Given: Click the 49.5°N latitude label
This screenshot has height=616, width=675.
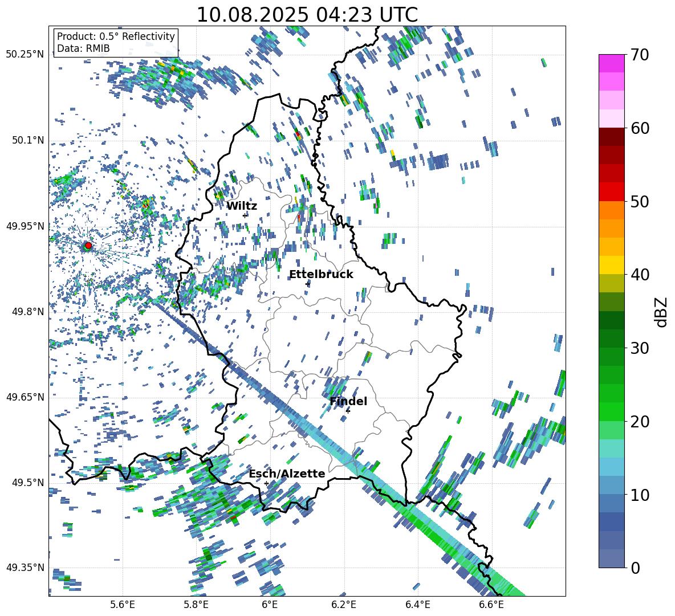Looking at the screenshot, I should 28,482.
